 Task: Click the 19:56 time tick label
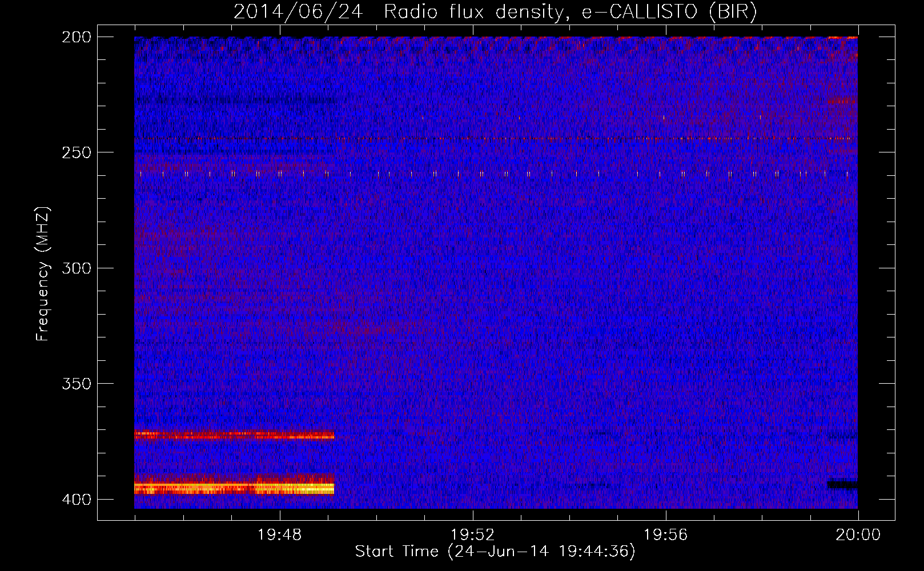click(x=666, y=535)
